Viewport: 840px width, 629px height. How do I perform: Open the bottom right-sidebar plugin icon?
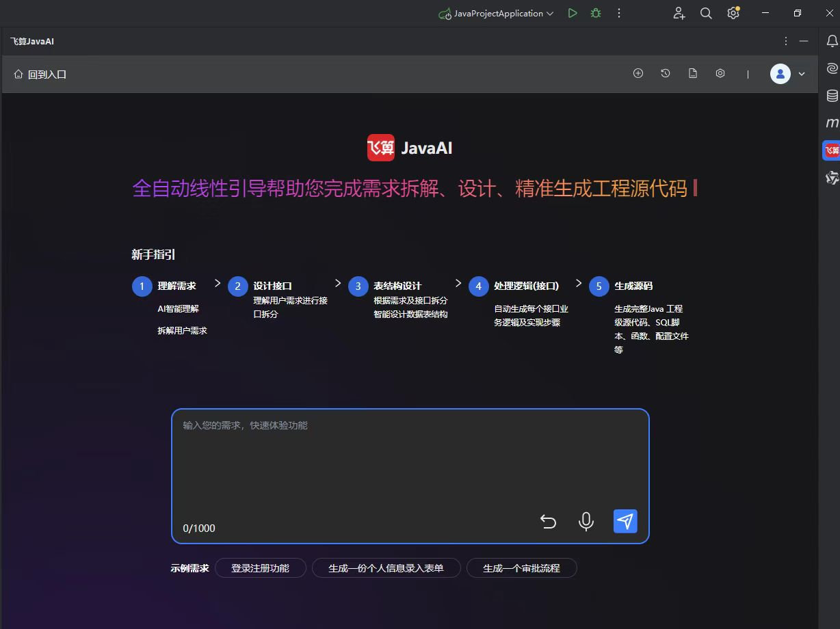tap(832, 178)
